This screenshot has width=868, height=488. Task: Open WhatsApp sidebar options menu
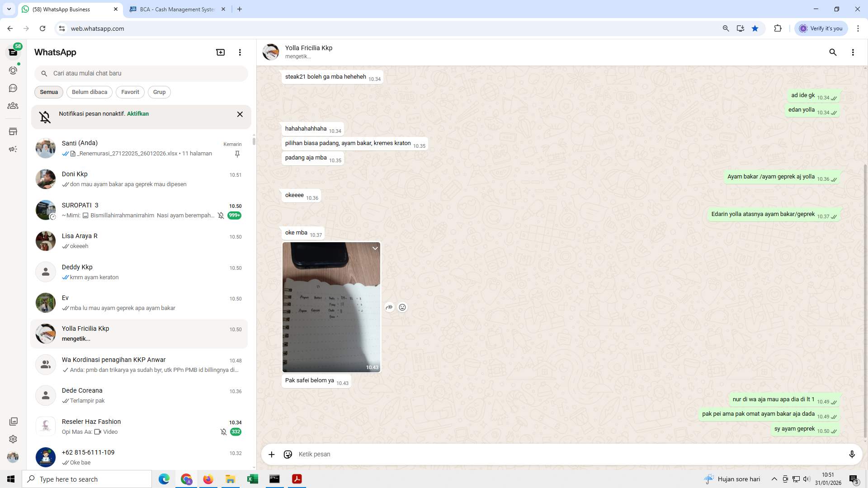pos(240,52)
